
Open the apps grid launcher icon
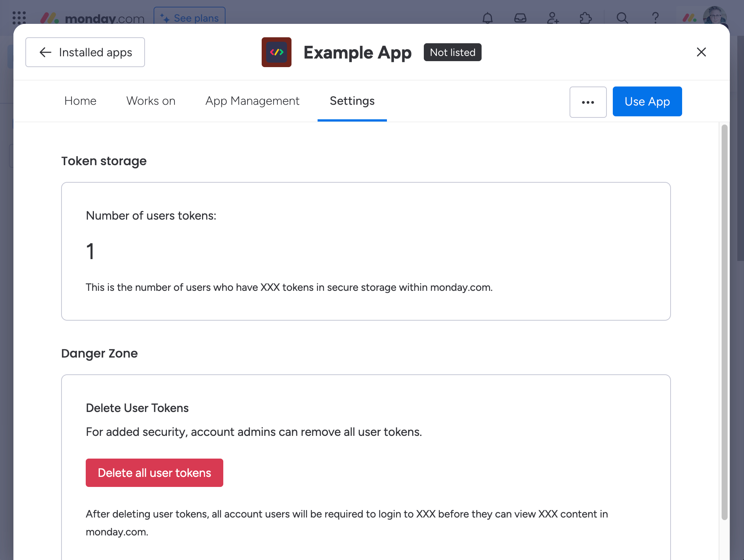click(x=19, y=18)
